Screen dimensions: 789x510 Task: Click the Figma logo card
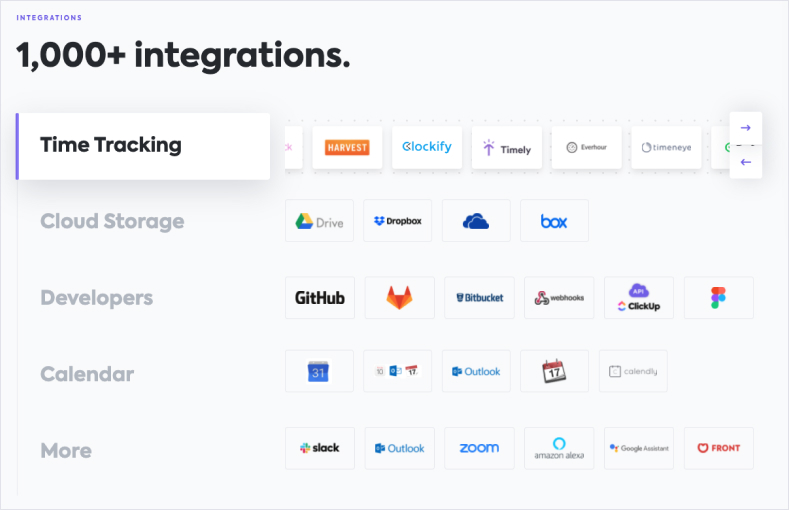(719, 298)
